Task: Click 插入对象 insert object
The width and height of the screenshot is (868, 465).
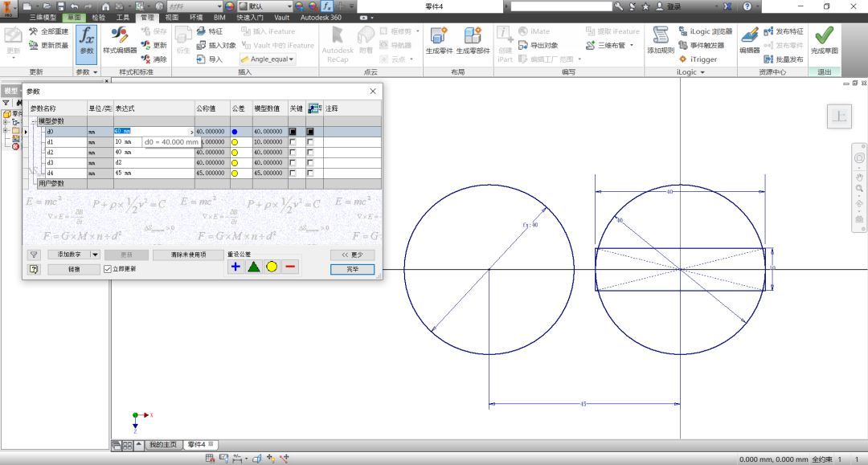Action: [x=216, y=45]
